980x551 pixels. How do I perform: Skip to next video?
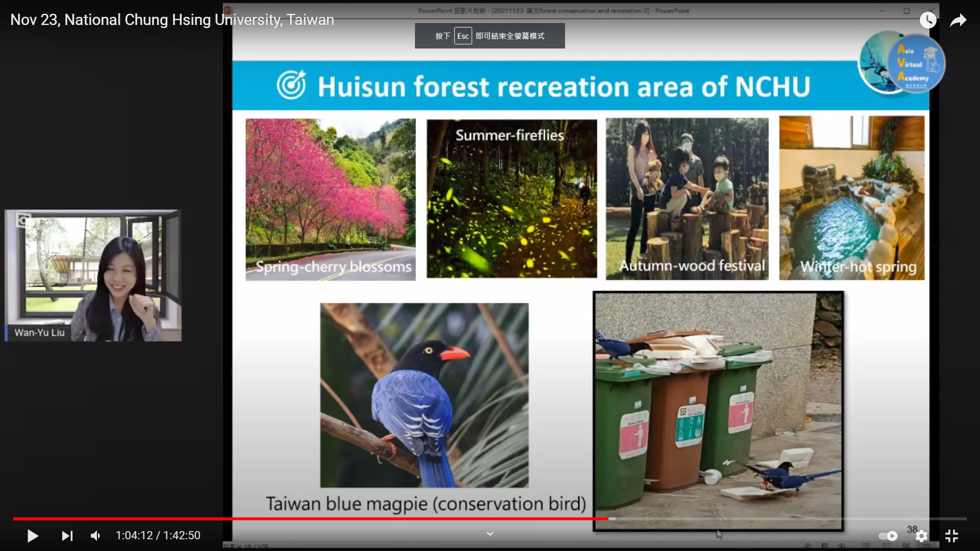67,536
